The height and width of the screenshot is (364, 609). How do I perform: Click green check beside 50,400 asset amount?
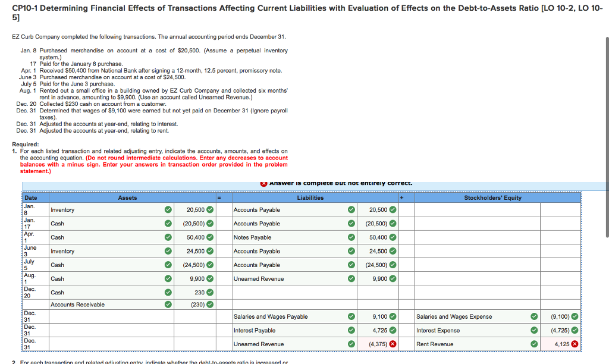coord(210,237)
